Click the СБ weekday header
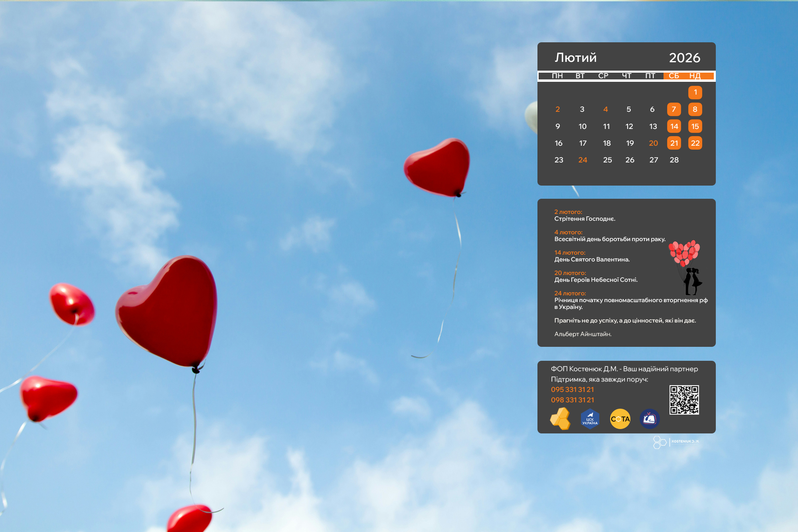This screenshot has width=798, height=532. [x=674, y=76]
